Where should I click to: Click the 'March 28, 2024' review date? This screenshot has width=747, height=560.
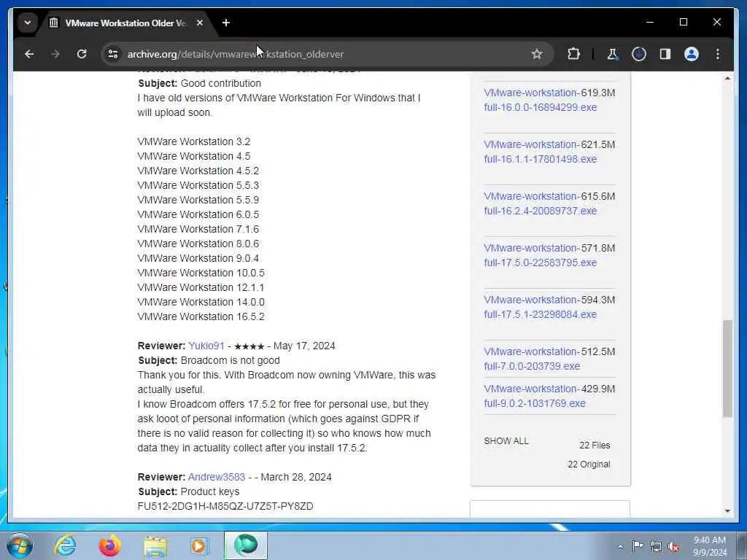tap(296, 477)
